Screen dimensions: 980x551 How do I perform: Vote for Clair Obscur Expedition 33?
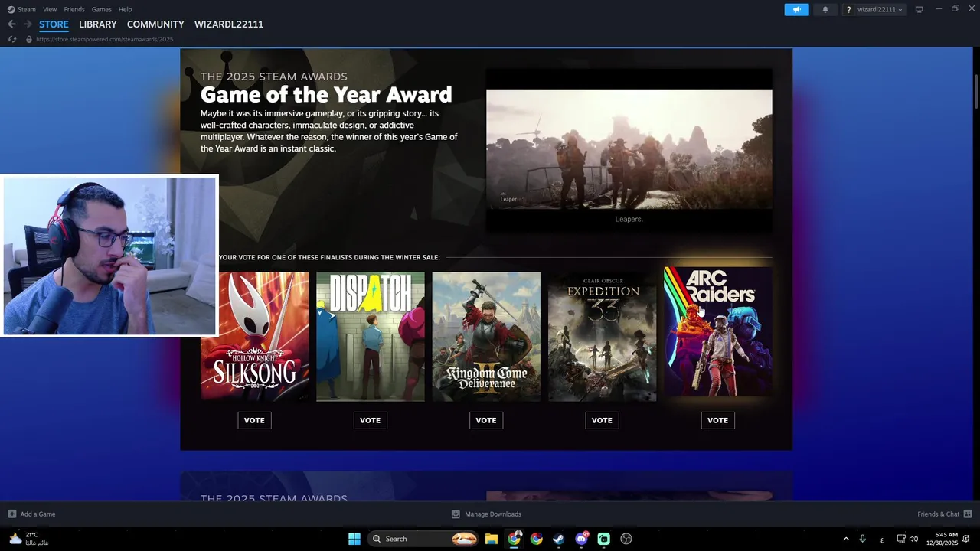coord(602,420)
